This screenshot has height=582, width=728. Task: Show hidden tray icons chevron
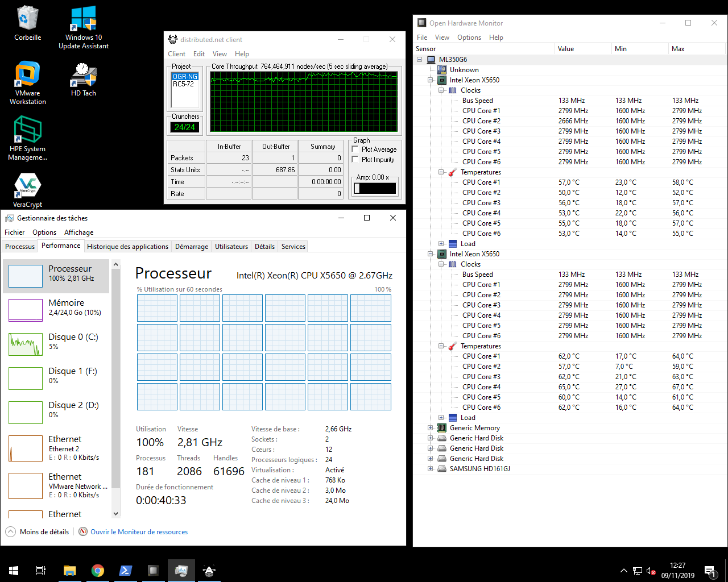click(623, 571)
